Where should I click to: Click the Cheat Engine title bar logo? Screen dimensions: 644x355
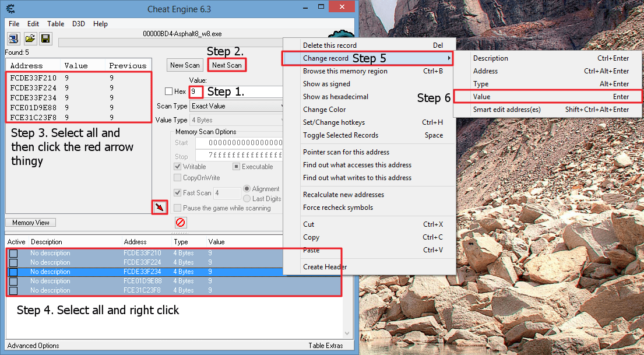(x=10, y=9)
